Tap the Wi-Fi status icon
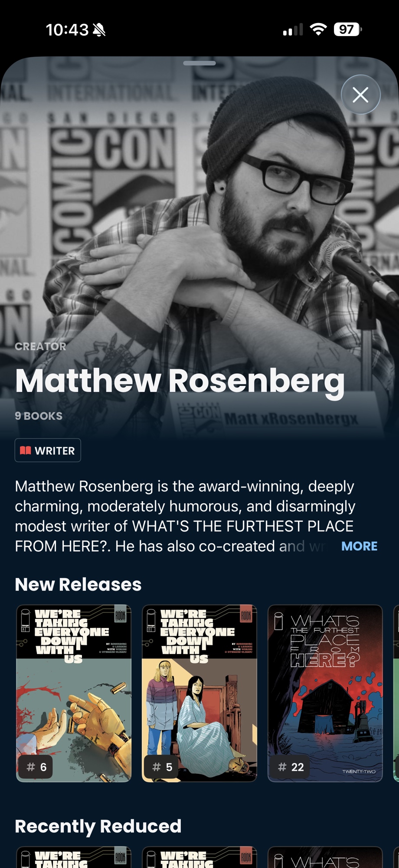This screenshot has height=868, width=399. point(318,30)
